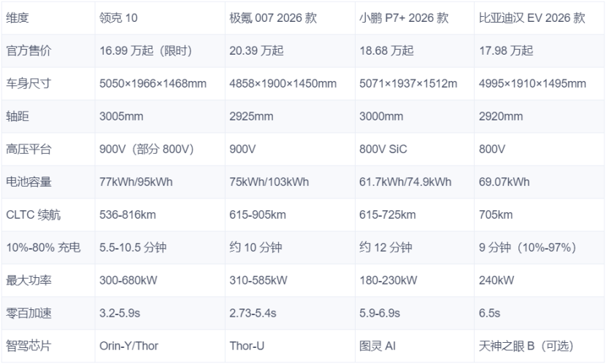Click the 比亚迪汉 800V platform cell

click(540, 149)
